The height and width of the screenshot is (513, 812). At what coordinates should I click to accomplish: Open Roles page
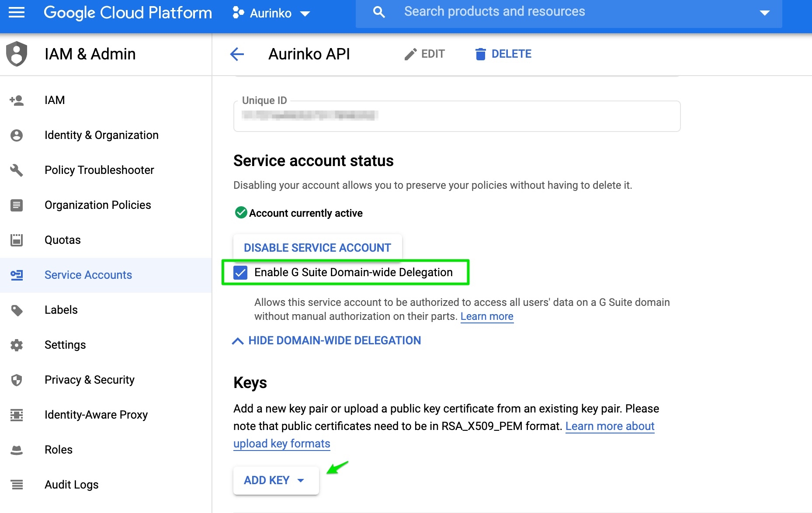[x=106, y=450]
